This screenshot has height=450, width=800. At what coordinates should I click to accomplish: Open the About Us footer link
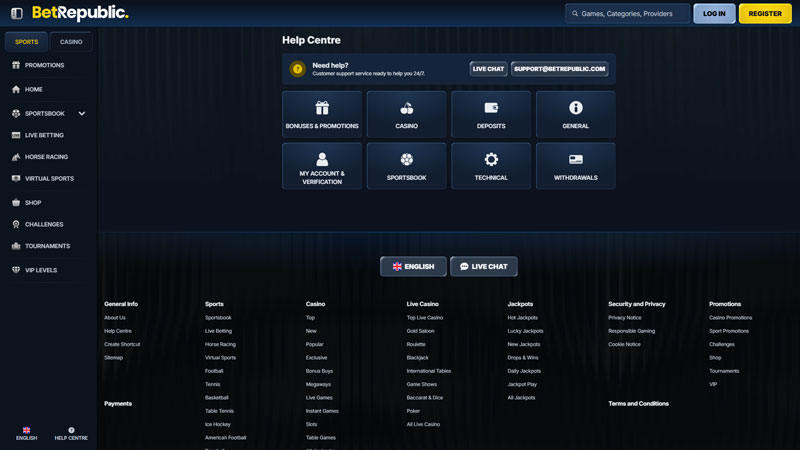tap(115, 317)
